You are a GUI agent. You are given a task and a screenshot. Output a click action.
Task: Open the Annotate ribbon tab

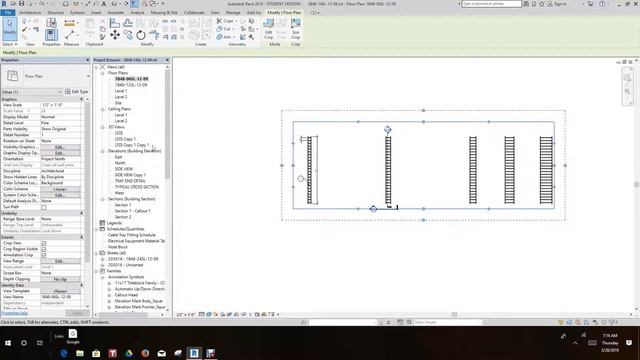[x=116, y=13]
